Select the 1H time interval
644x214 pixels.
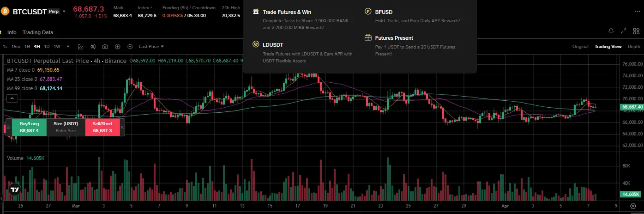27,47
